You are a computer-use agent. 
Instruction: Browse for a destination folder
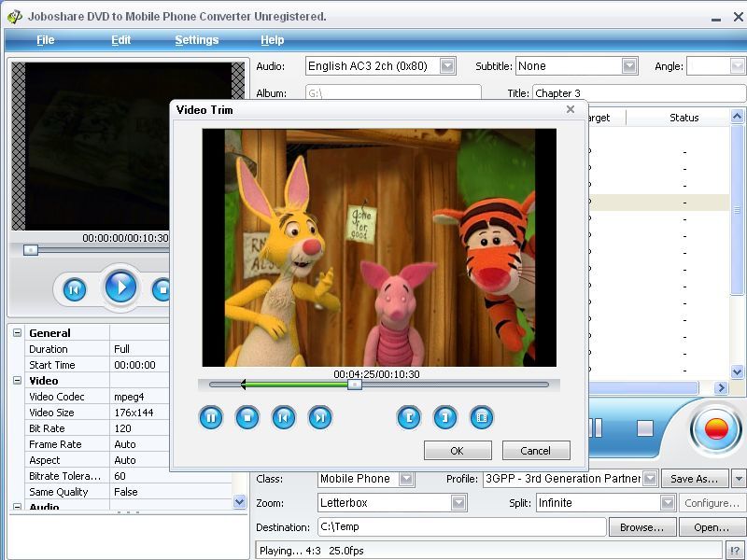pos(641,526)
